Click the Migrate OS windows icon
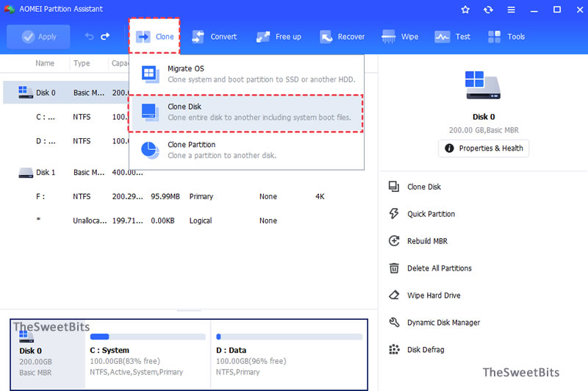The height and width of the screenshot is (391, 588). coord(150,73)
